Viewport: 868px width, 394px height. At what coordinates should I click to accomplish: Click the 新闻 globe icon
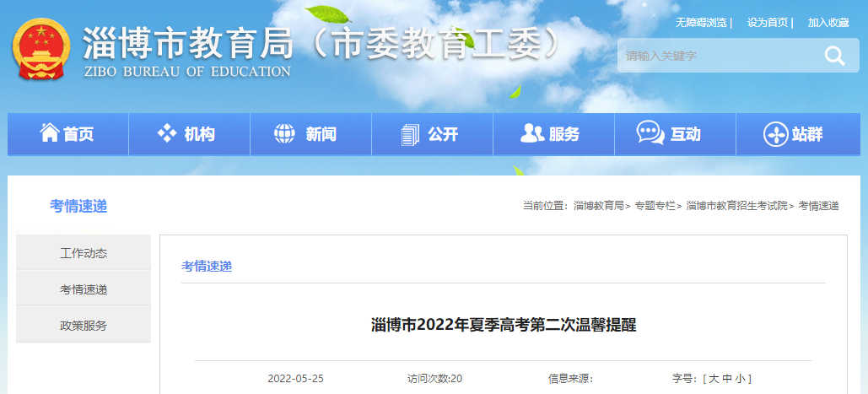tap(284, 134)
